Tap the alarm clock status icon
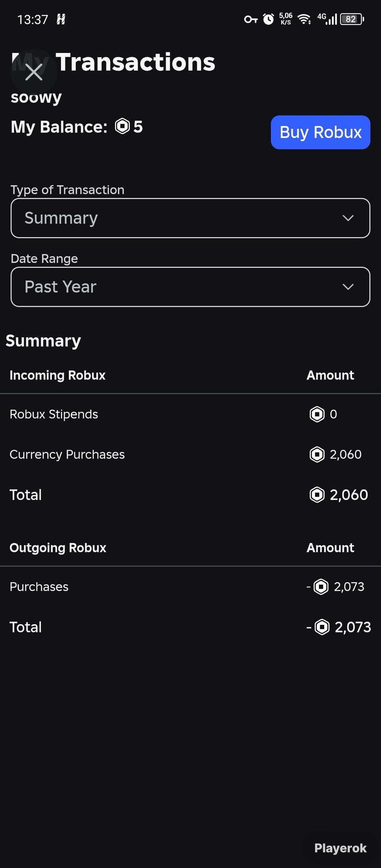381x868 pixels. tap(269, 19)
